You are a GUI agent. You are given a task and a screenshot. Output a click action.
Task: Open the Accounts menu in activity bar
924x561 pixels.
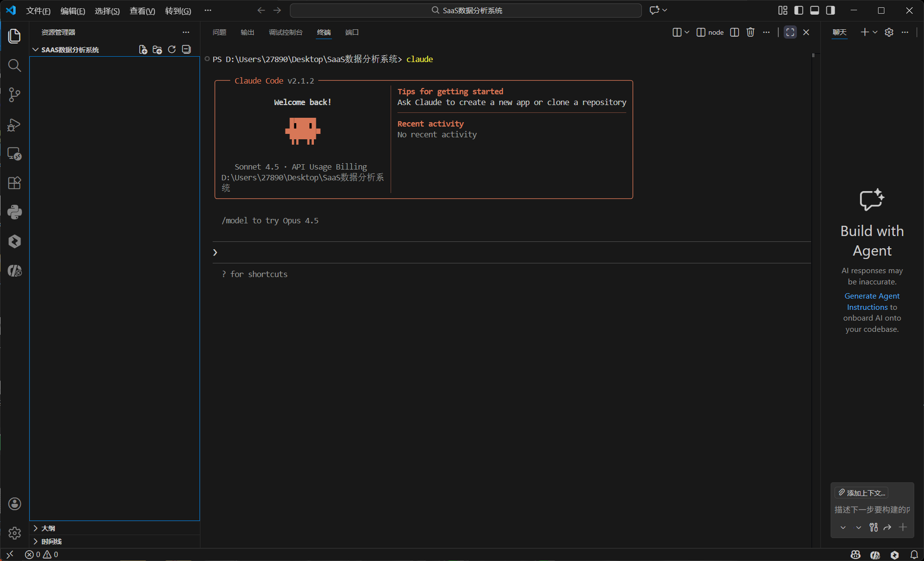[x=15, y=504]
